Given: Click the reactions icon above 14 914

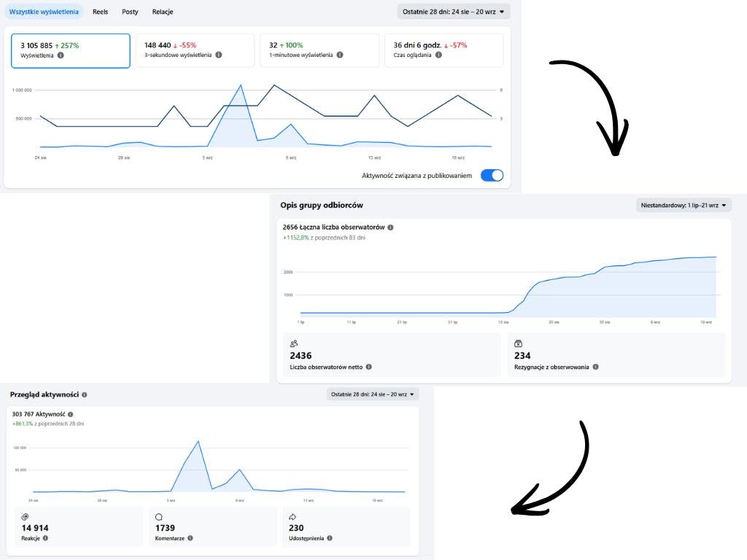Looking at the screenshot, I should (26, 517).
